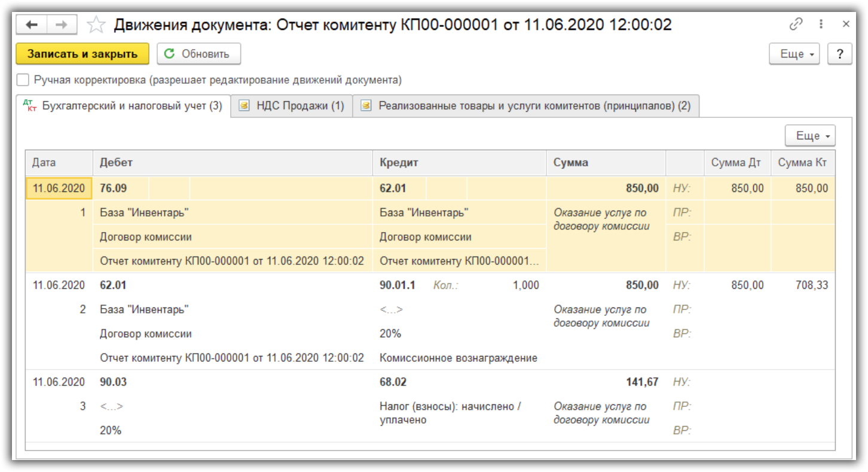Screen dimensions: 868x472
Task: Click the back navigation arrow
Action: click(32, 25)
